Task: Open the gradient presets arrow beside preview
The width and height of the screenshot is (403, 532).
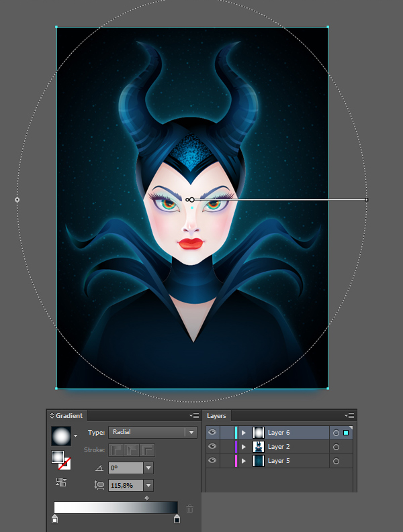Action: click(75, 435)
